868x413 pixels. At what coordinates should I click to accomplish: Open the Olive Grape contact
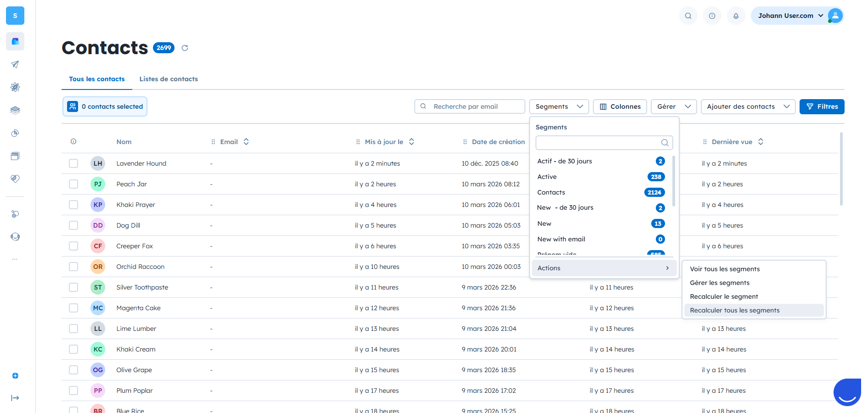pyautogui.click(x=134, y=370)
